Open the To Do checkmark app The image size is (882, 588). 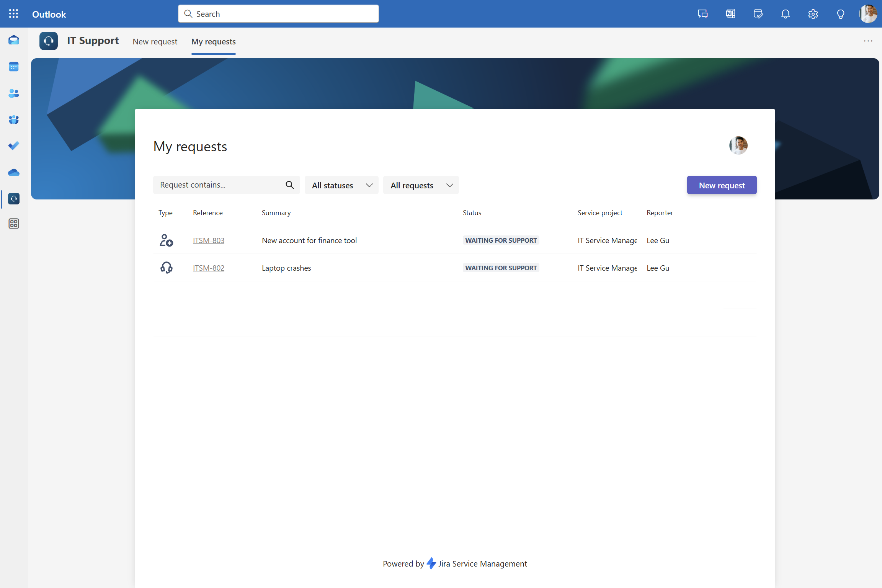click(14, 146)
